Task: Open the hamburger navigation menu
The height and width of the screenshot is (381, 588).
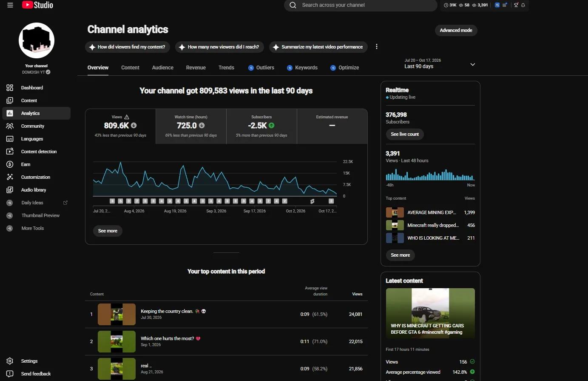Action: (x=10, y=5)
